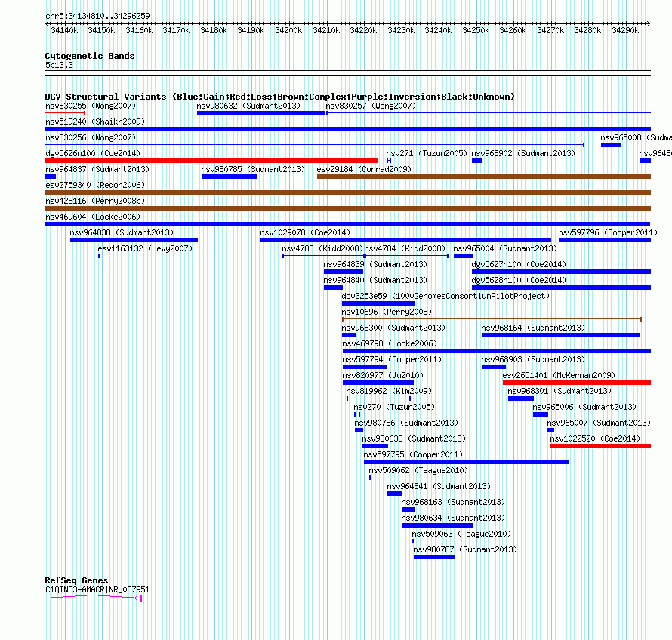Click the nsv965008 variant label
Screen dimensions: 672x640
[x=636, y=137]
